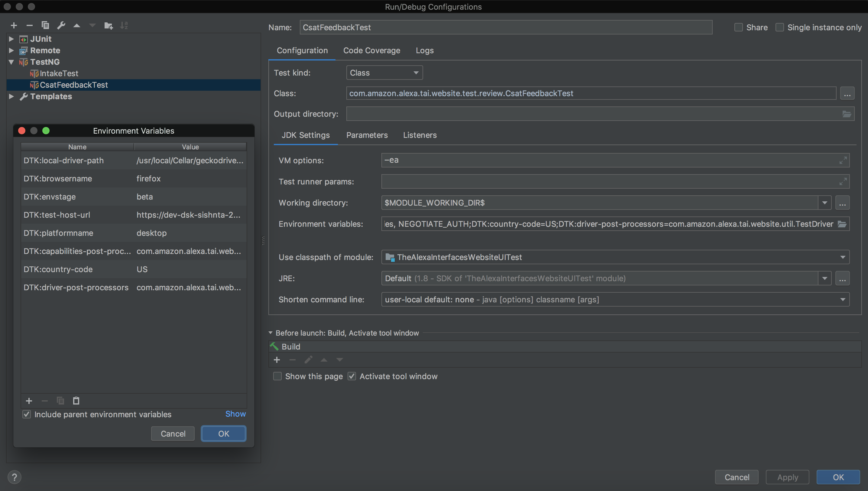Screen dimensions: 868x491
Task: Click Class input field
Action: tap(591, 93)
